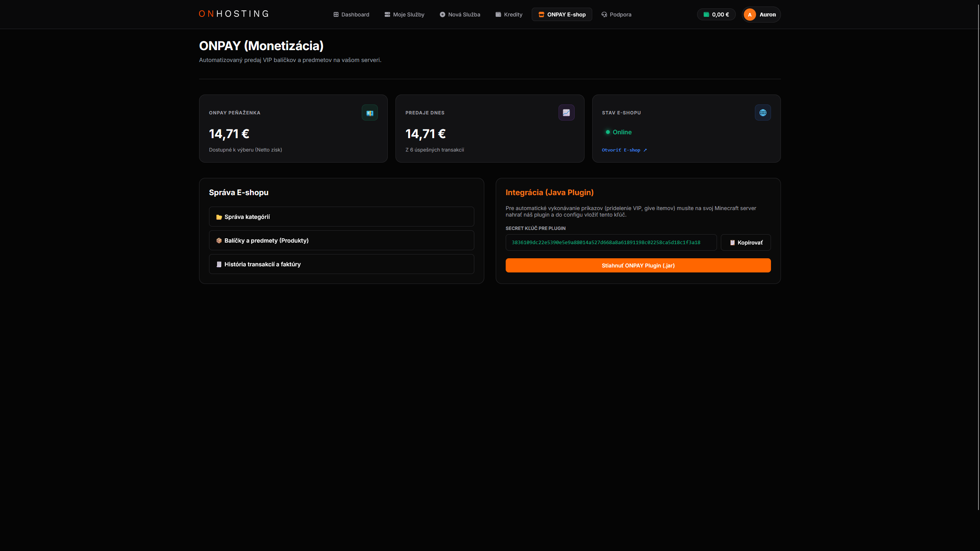Open the 0,00 € credit balance
The height and width of the screenshot is (551, 980).
click(716, 15)
